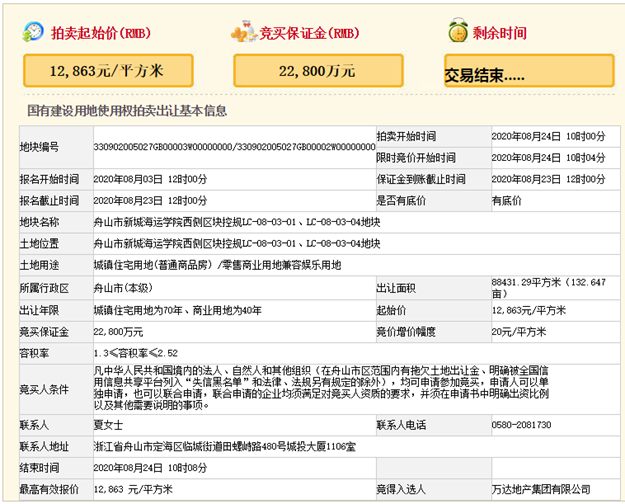Select the 结束时间 label
Viewport: 625px width, 504px height.
pos(39,468)
